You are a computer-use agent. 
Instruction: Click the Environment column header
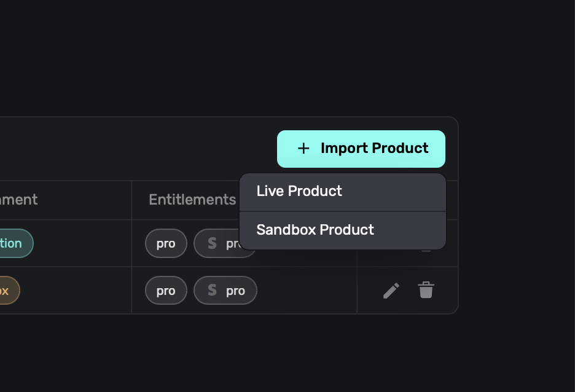pyautogui.click(x=18, y=200)
